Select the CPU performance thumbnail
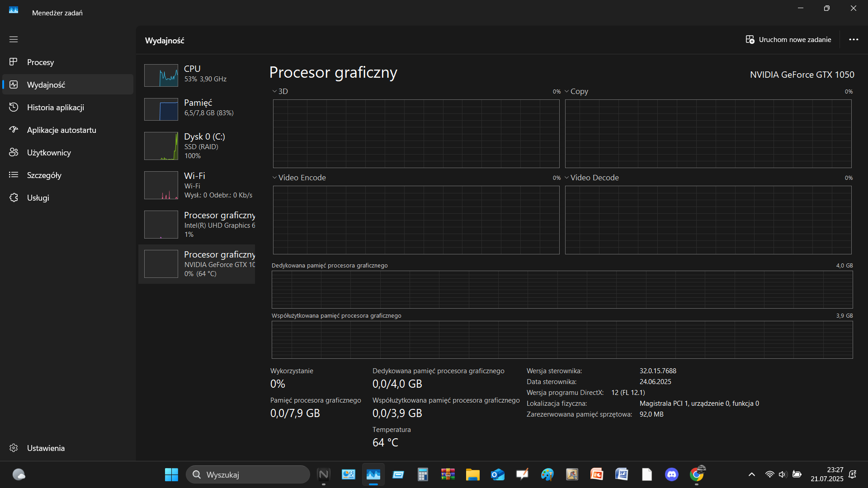Screen dimensions: 868x488 (x=161, y=75)
